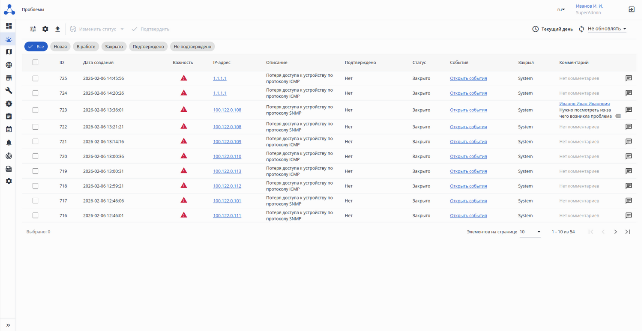Open the items per page dropdown
The height and width of the screenshot is (331, 644).
click(x=530, y=232)
